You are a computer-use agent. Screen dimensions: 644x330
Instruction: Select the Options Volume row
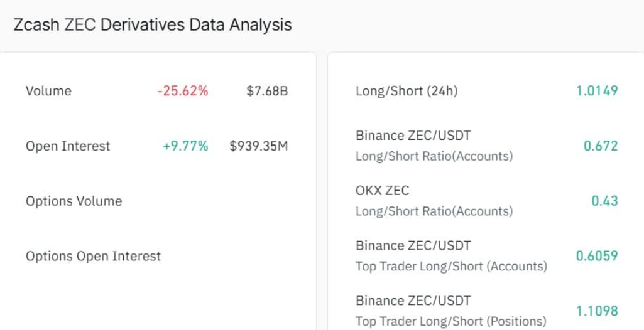pos(74,201)
